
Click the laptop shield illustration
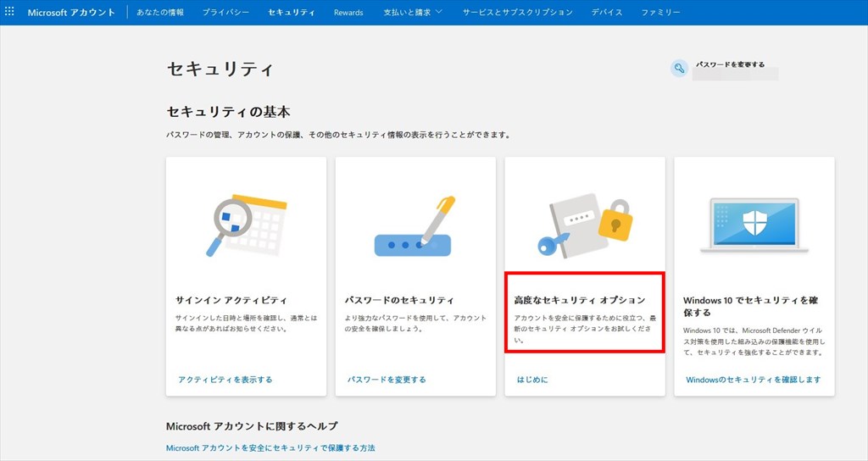point(754,225)
